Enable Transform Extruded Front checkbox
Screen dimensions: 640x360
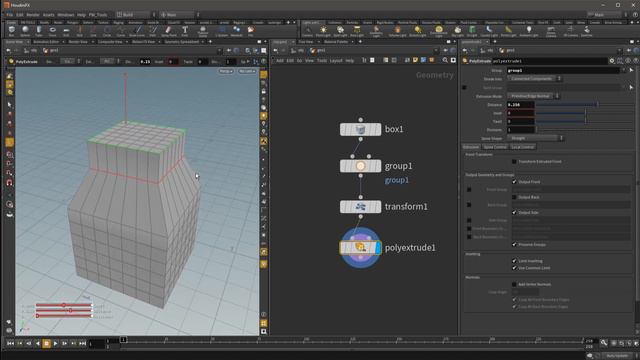(514, 162)
